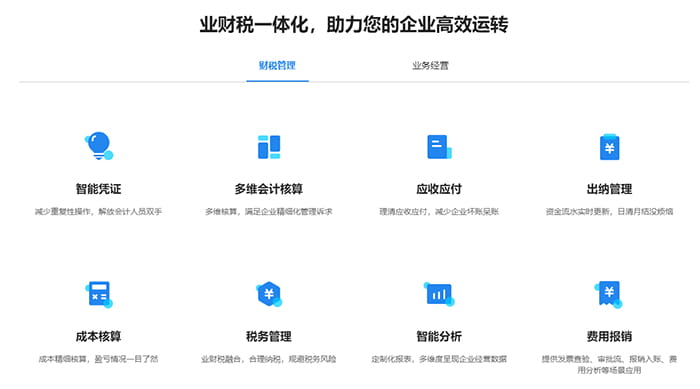
Task: Open the 多维会计核算 feature title
Action: click(269, 189)
